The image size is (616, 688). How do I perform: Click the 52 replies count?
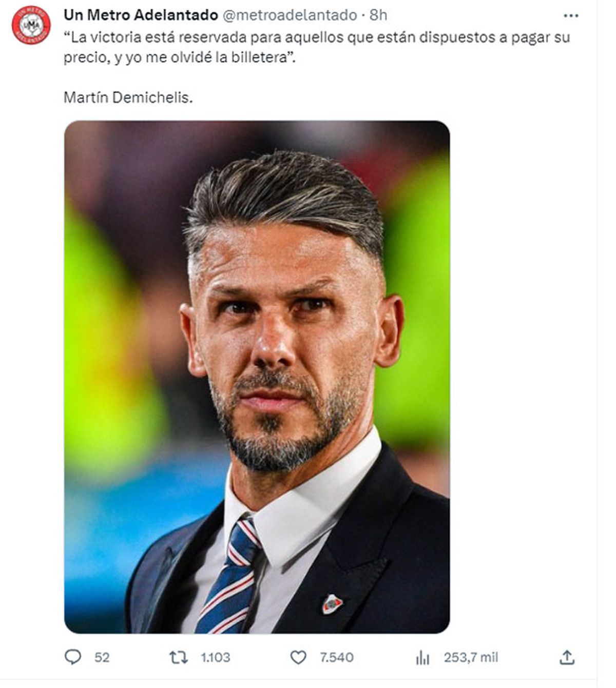tap(102, 657)
